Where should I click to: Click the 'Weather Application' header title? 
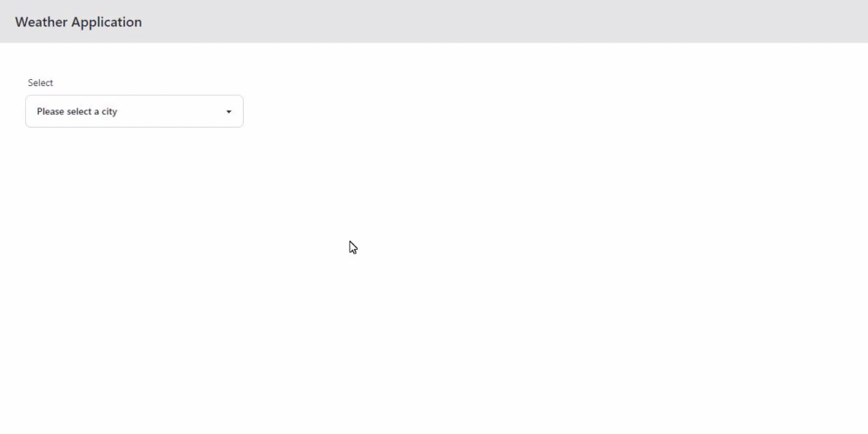pos(79,23)
